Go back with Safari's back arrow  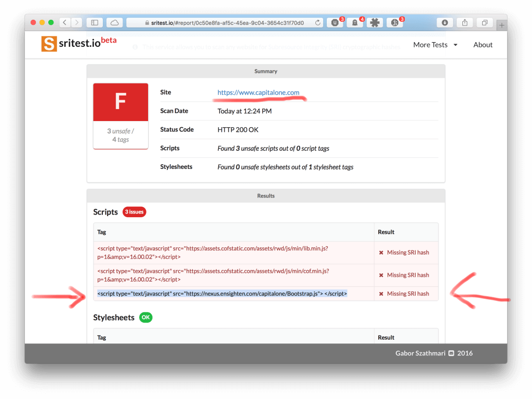point(65,23)
